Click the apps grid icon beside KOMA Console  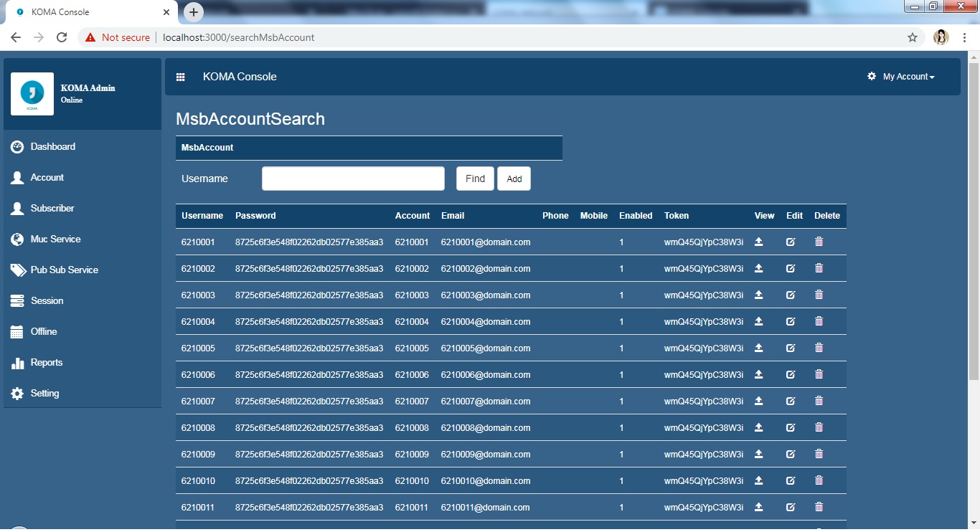pos(181,76)
